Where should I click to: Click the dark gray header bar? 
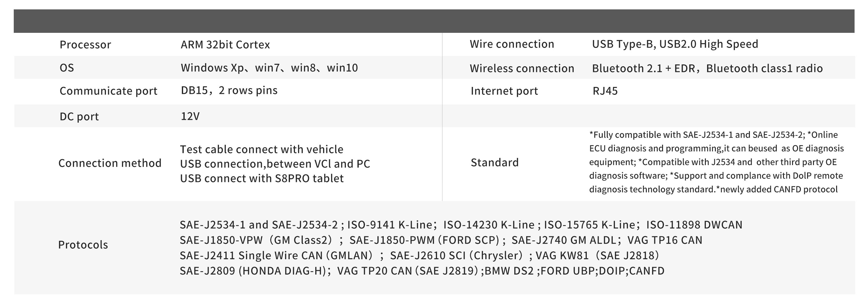[434, 21]
